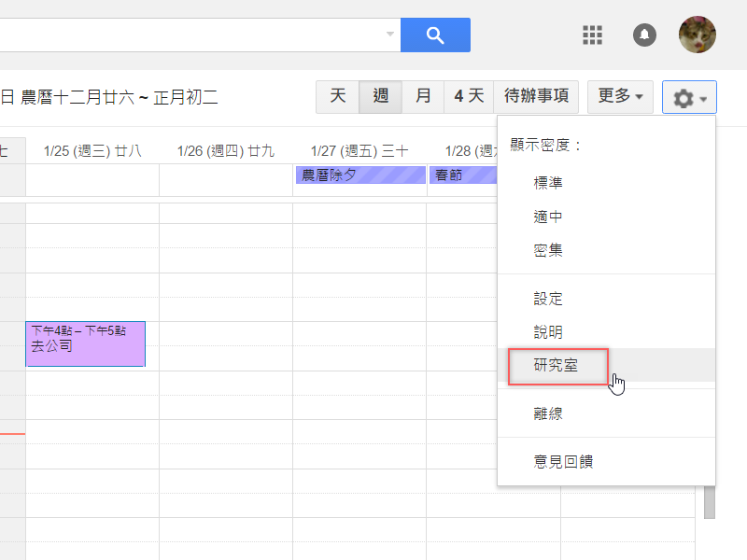This screenshot has width=747, height=560.
Task: Open the 待辦事項 agenda view
Action: (536, 97)
